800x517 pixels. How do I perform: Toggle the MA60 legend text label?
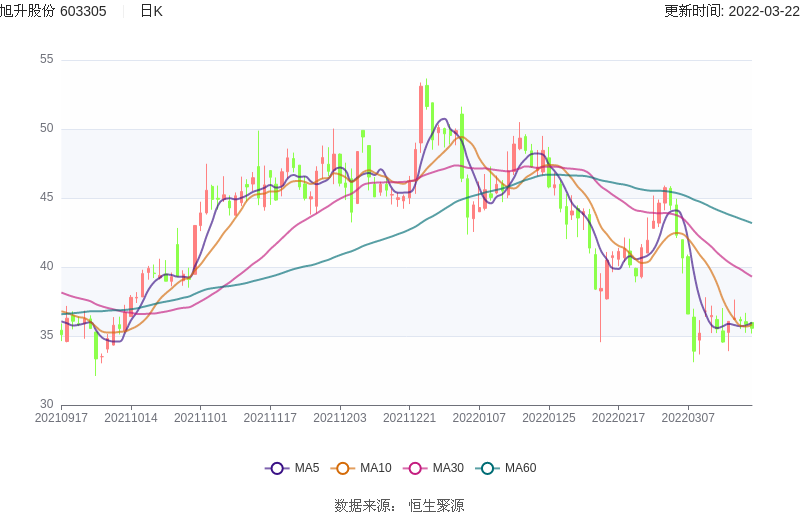pos(520,468)
